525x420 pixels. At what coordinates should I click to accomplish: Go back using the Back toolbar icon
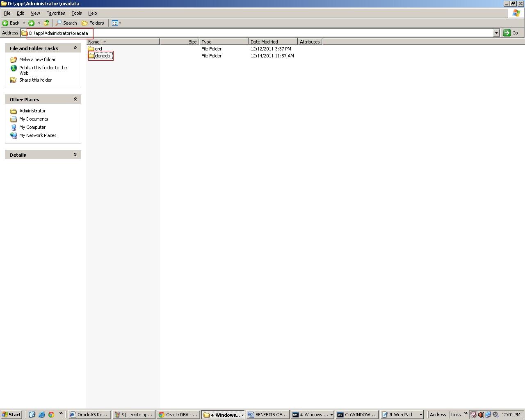point(5,23)
